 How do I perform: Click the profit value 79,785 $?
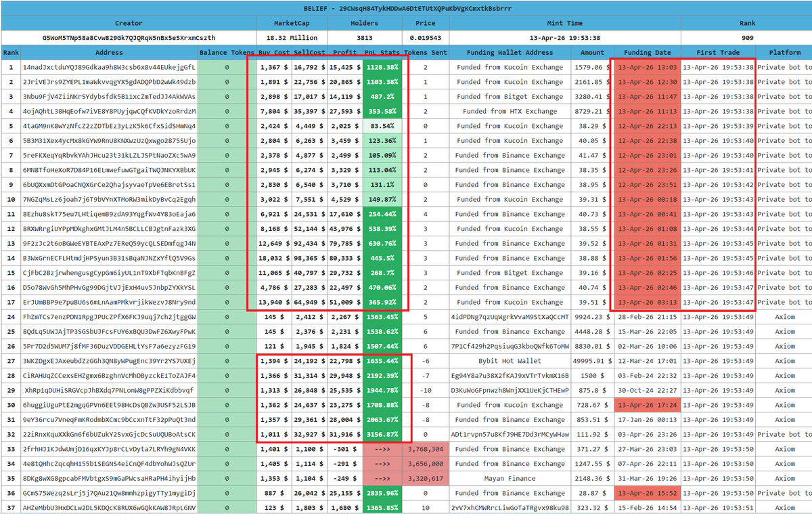[344, 243]
